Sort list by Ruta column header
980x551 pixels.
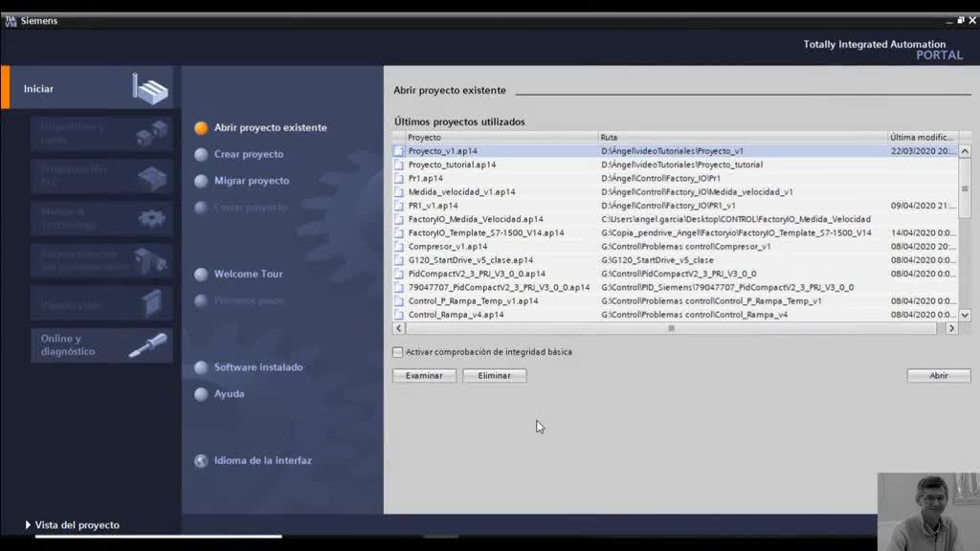pyautogui.click(x=743, y=137)
